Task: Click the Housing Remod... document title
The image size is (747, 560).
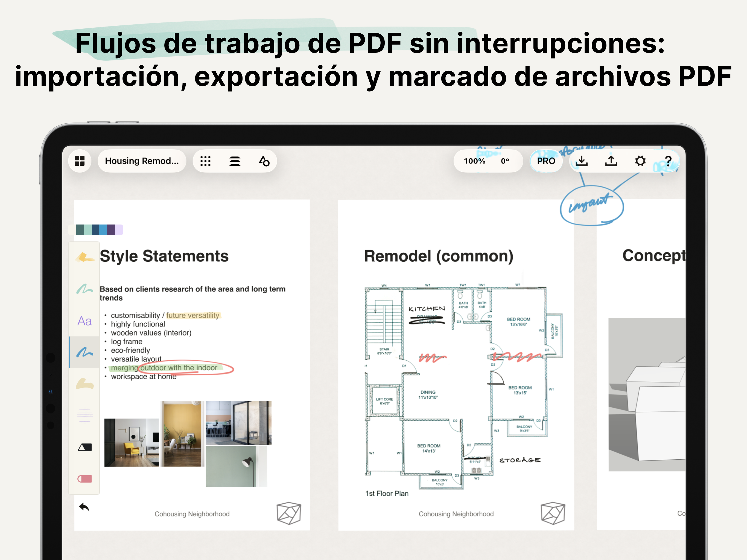Action: [141, 161]
